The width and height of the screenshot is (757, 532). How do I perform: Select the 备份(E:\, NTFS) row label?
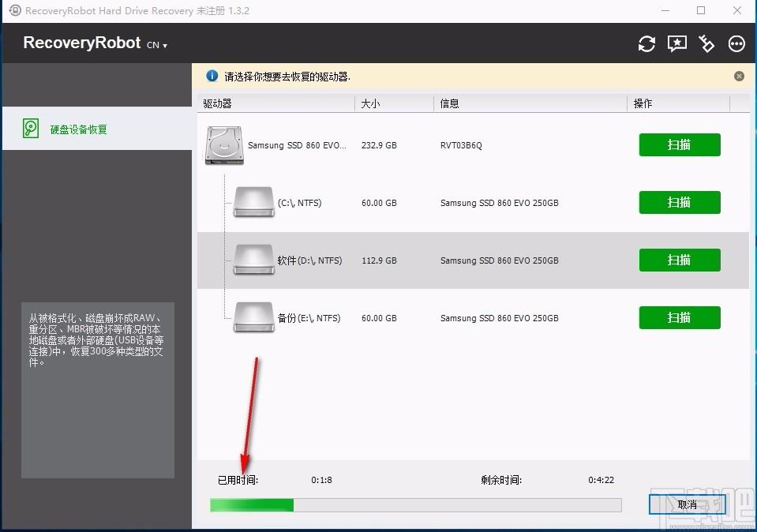click(x=309, y=317)
